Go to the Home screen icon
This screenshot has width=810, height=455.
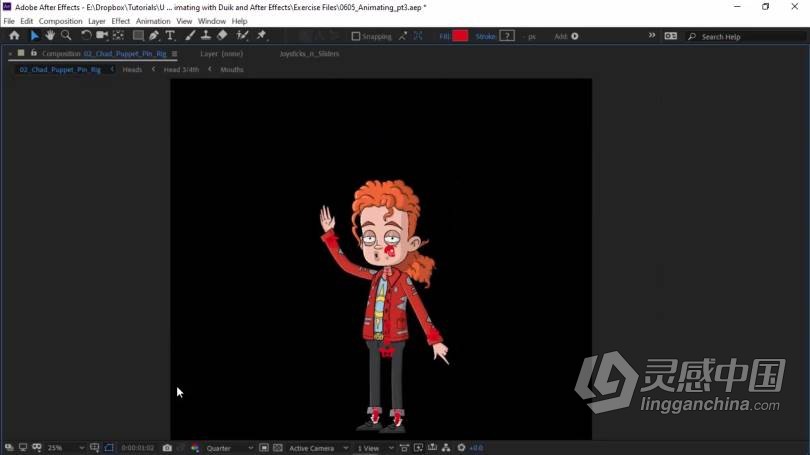pos(14,36)
